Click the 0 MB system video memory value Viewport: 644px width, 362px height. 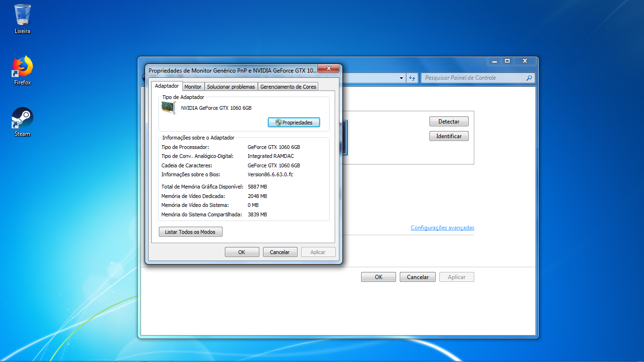point(253,205)
